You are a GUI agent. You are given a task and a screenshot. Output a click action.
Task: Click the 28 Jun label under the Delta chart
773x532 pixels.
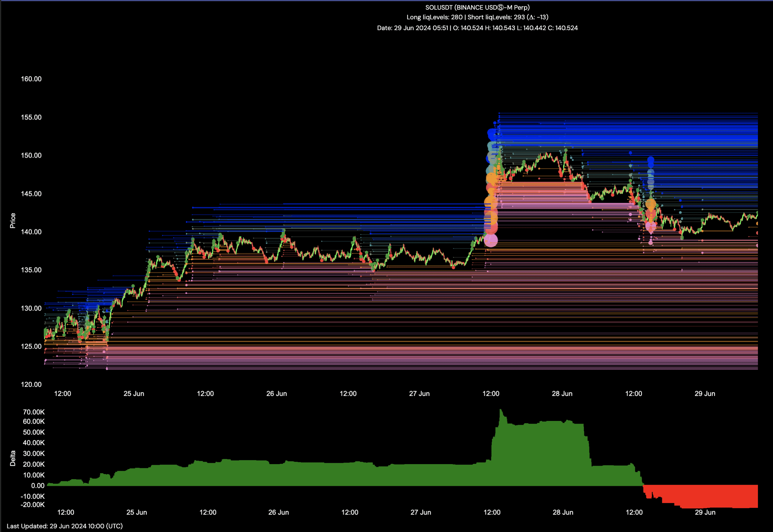pos(563,513)
